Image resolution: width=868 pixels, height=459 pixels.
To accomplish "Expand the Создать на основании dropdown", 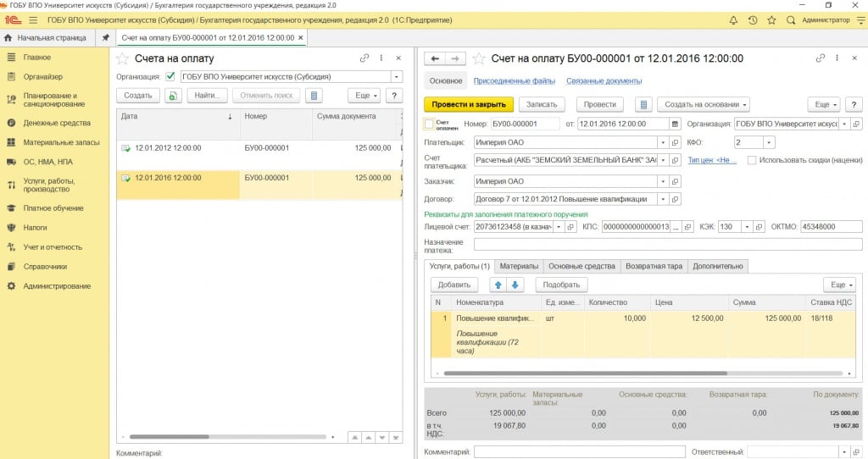I will point(704,104).
